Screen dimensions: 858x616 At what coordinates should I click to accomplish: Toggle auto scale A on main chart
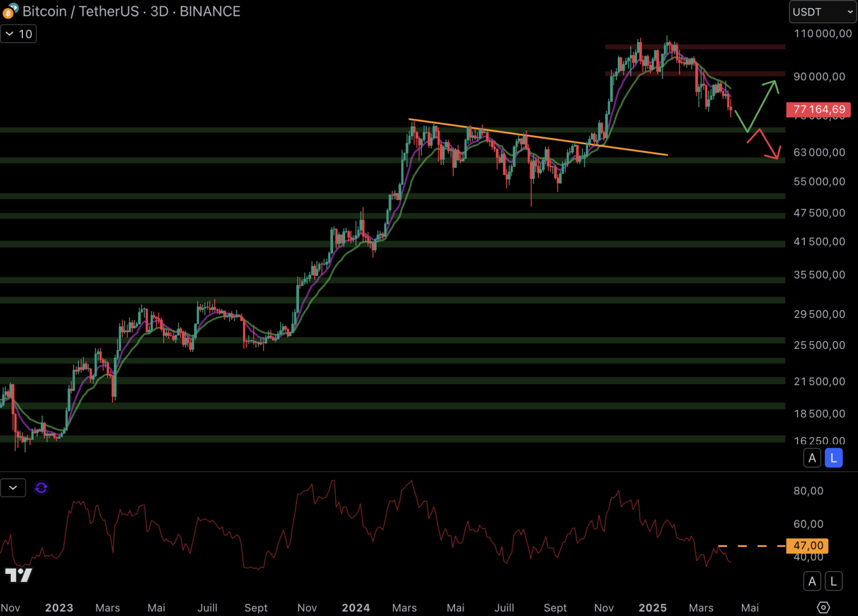[x=812, y=458]
